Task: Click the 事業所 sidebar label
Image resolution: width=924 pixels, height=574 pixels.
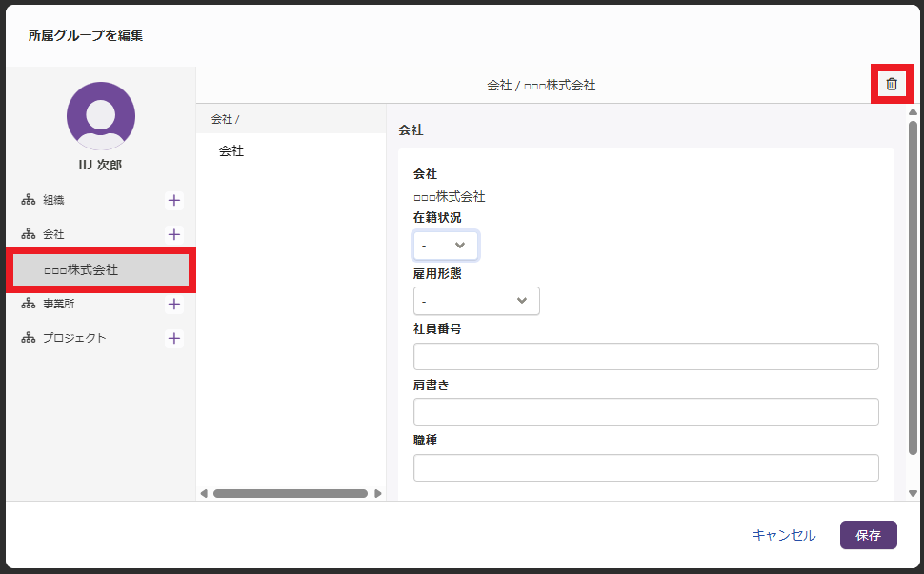Action: click(x=58, y=305)
